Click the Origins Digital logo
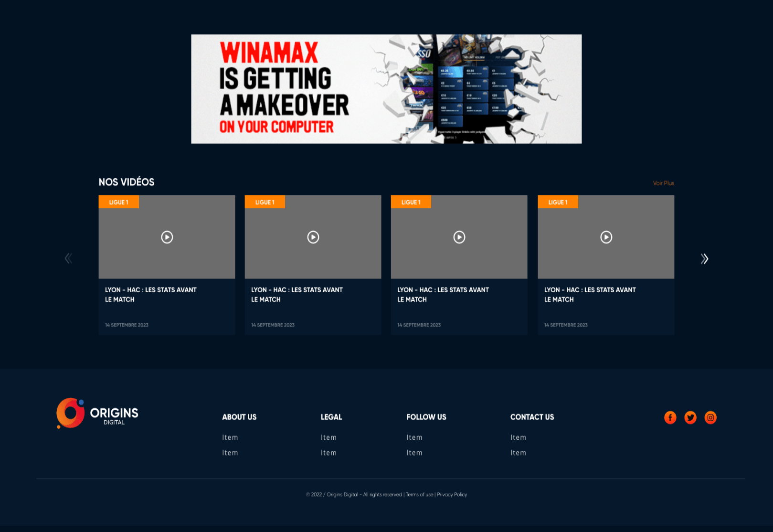This screenshot has width=773, height=532. point(97,413)
